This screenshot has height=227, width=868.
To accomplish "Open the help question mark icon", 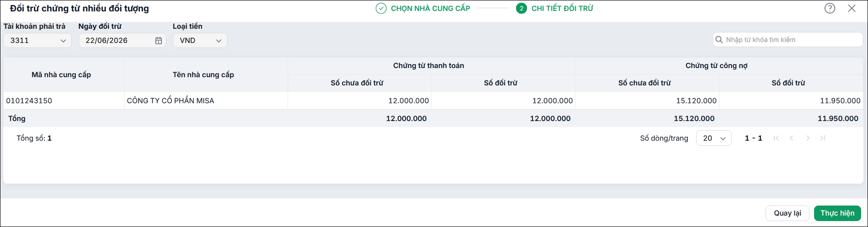I will click(830, 8).
